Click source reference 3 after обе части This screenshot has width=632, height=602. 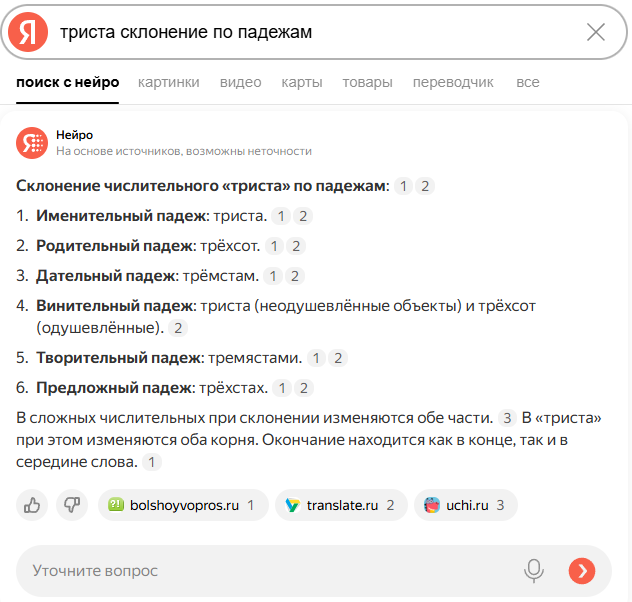(508, 419)
